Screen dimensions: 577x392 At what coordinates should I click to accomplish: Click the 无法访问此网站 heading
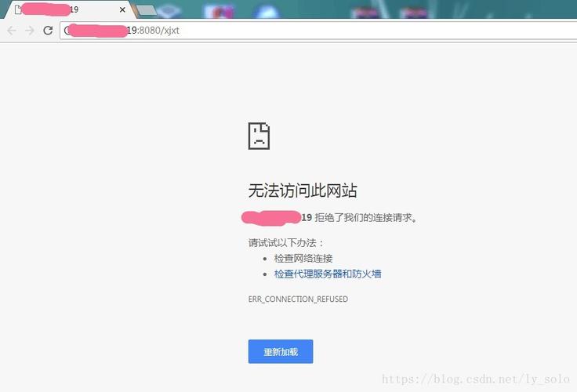(x=303, y=191)
